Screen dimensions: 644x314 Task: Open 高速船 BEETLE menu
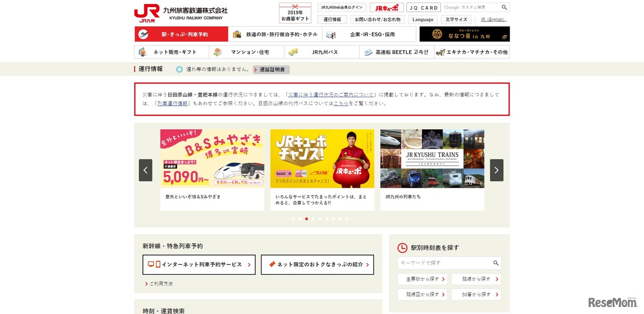(x=397, y=52)
